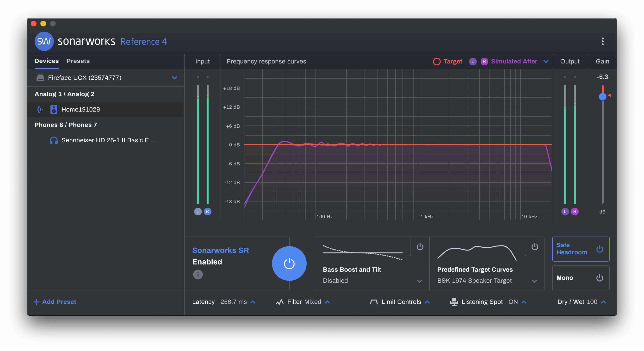Click the Sonarworks SW logo icon
Screen dimensions: 644x351
pos(44,41)
